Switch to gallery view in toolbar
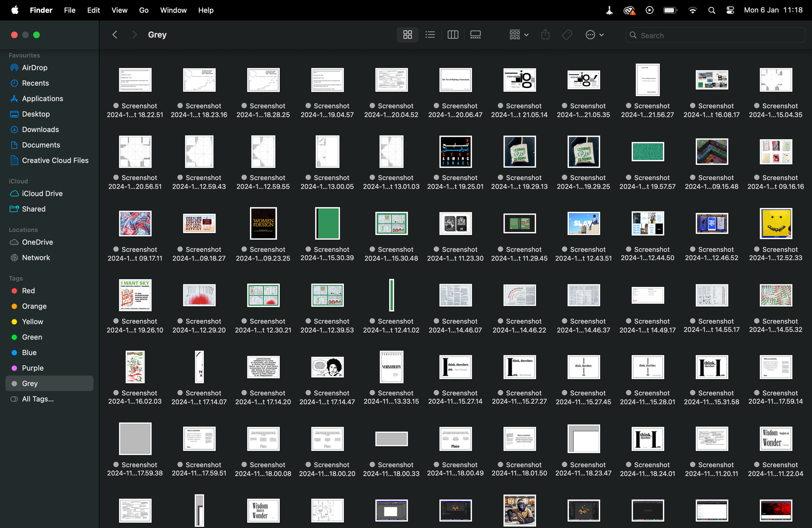812x528 pixels. [475, 35]
